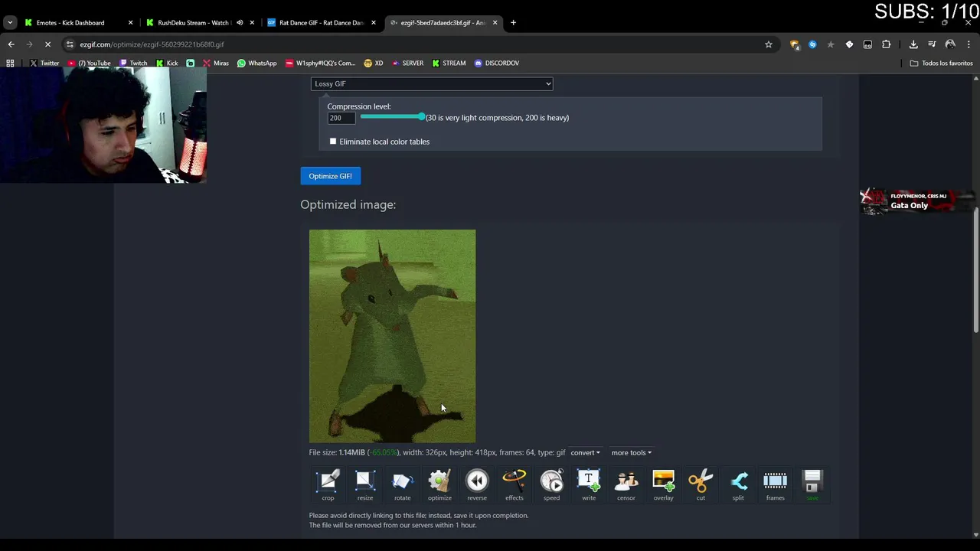
Task: Click the compression level slider handle
Action: [421, 117]
